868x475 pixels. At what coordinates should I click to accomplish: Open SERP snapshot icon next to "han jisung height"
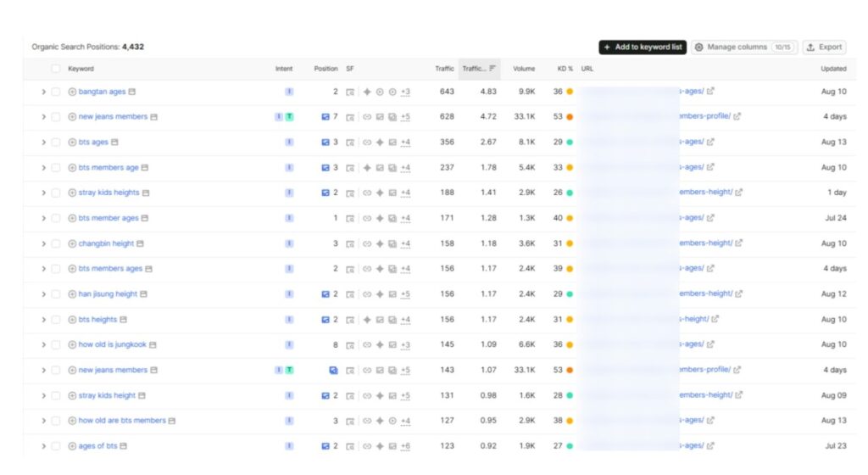point(143,294)
